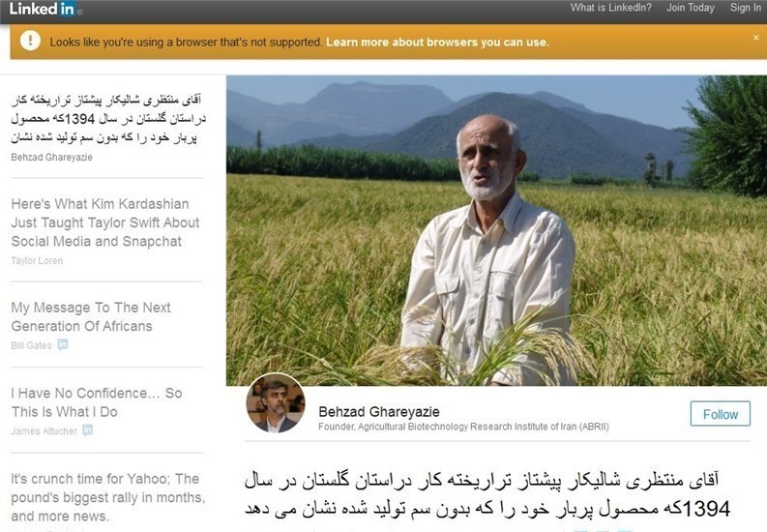Image resolution: width=767 pixels, height=532 pixels.
Task: Click the LinkedIn logo
Action: tap(45, 9)
